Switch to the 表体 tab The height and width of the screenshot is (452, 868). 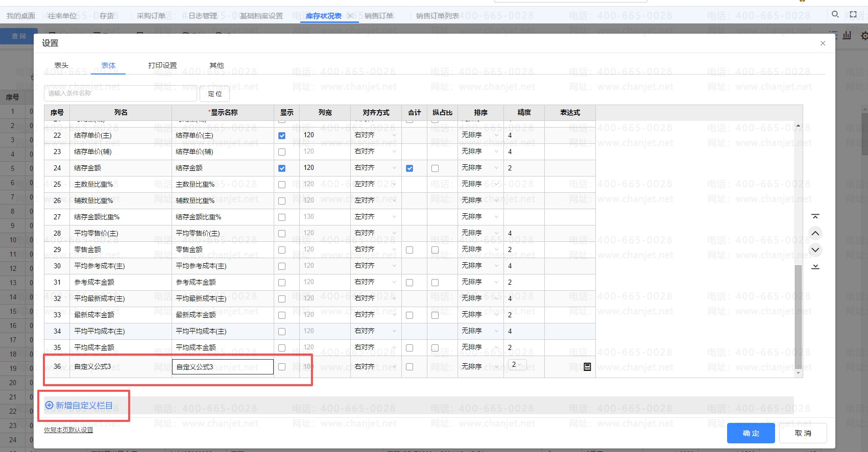108,65
